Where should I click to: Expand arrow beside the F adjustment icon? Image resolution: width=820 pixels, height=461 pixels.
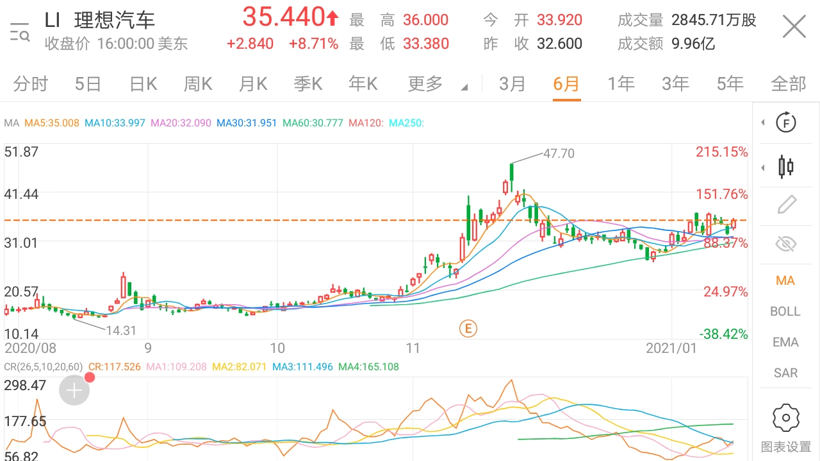point(763,123)
